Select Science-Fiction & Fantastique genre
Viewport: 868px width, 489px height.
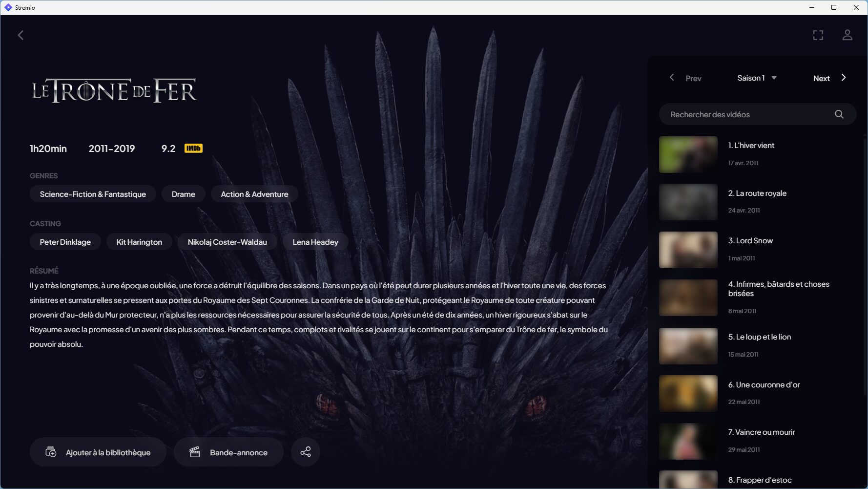[x=93, y=194]
